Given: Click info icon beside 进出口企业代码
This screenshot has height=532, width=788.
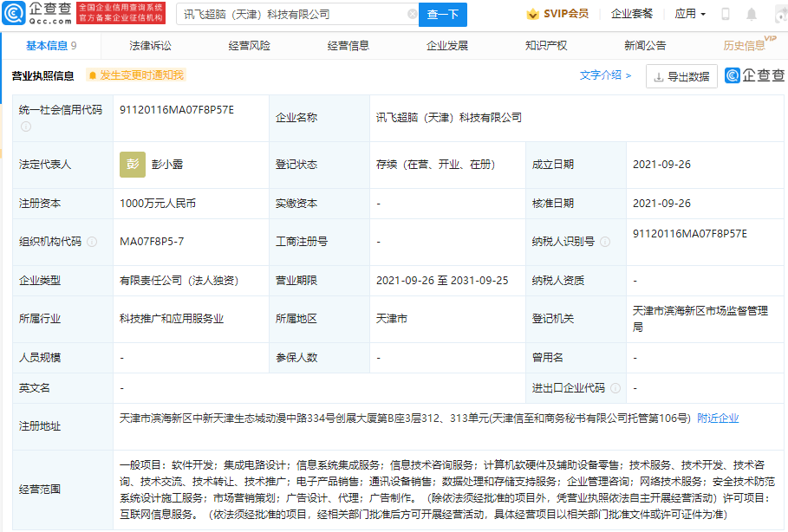Looking at the screenshot, I should (x=615, y=388).
